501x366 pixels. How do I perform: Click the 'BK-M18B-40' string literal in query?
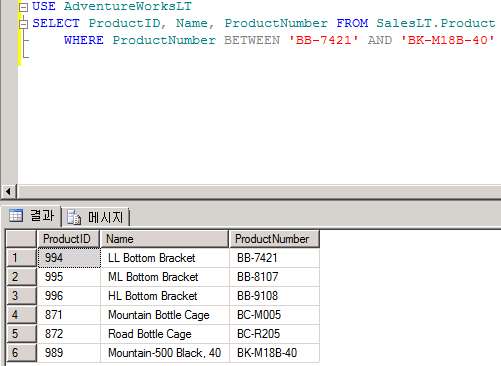pos(448,40)
